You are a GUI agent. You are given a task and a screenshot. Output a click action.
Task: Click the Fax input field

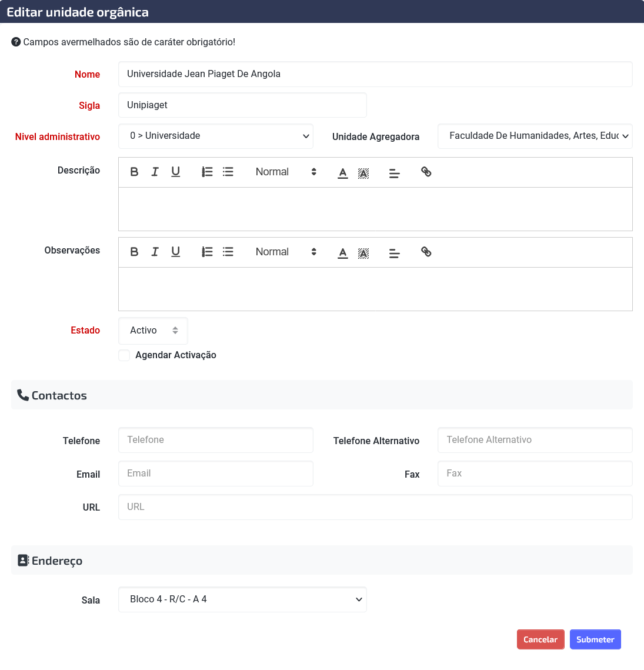535,474
